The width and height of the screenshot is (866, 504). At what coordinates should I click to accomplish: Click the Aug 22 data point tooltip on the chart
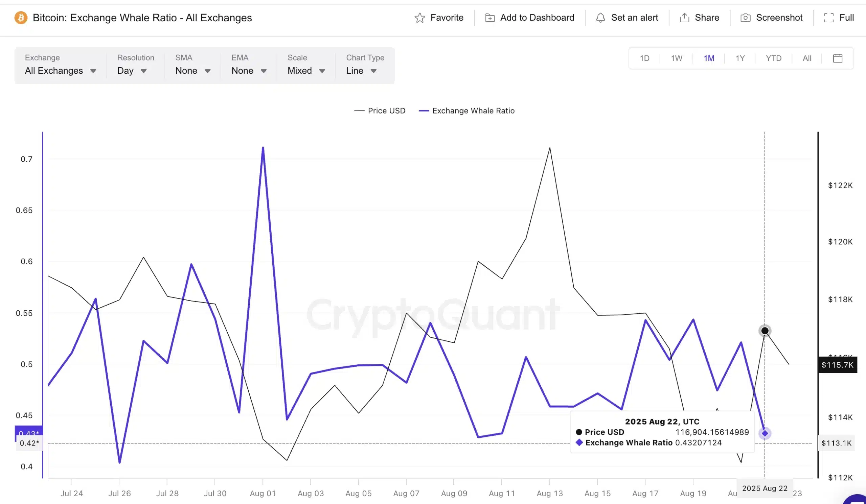pyautogui.click(x=662, y=432)
